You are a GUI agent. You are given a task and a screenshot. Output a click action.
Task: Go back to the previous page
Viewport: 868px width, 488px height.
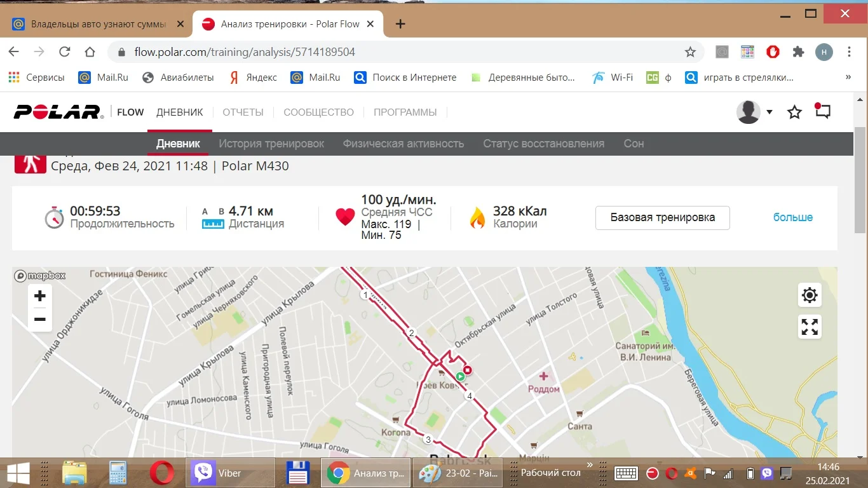coord(14,52)
